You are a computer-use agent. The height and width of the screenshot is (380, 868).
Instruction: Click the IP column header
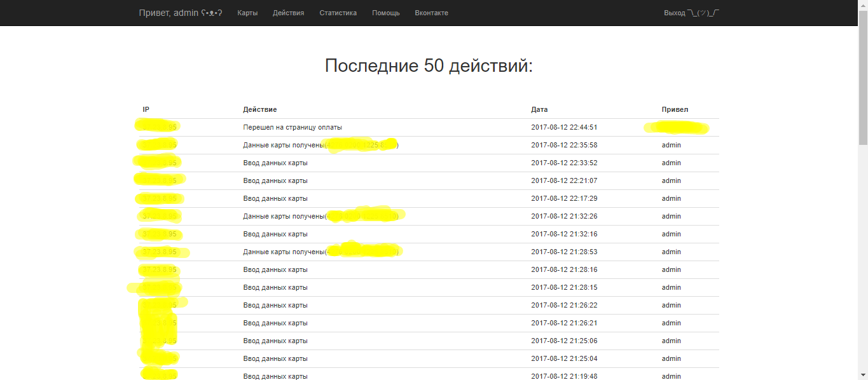[x=146, y=110]
